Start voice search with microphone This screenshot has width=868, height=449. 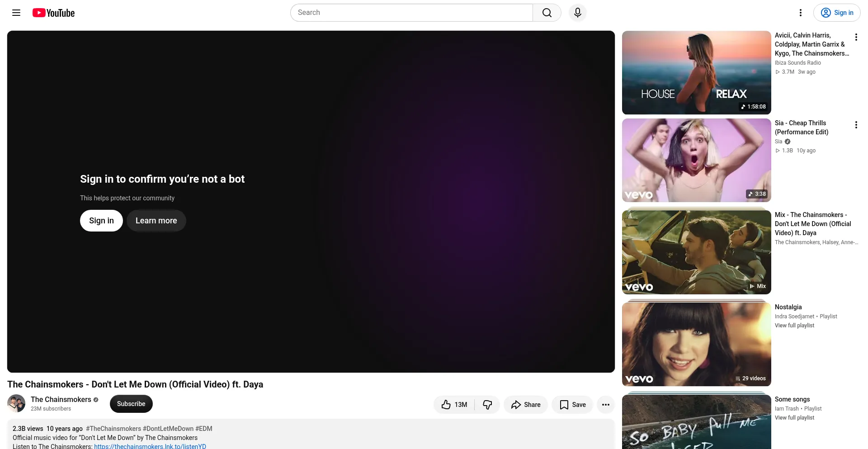point(578,13)
